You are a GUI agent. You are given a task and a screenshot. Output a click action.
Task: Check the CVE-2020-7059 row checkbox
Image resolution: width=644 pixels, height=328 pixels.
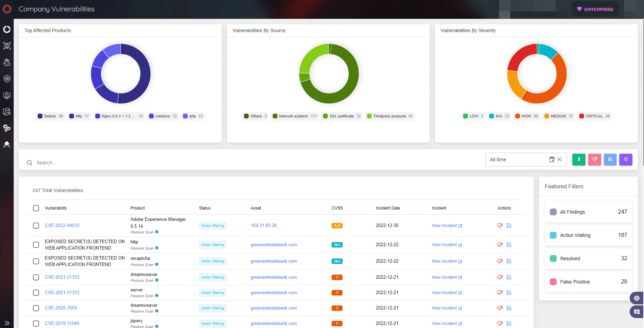coord(36,308)
